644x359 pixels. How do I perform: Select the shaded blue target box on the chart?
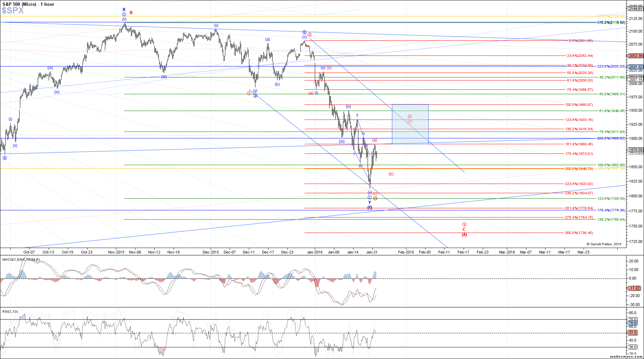pos(410,124)
